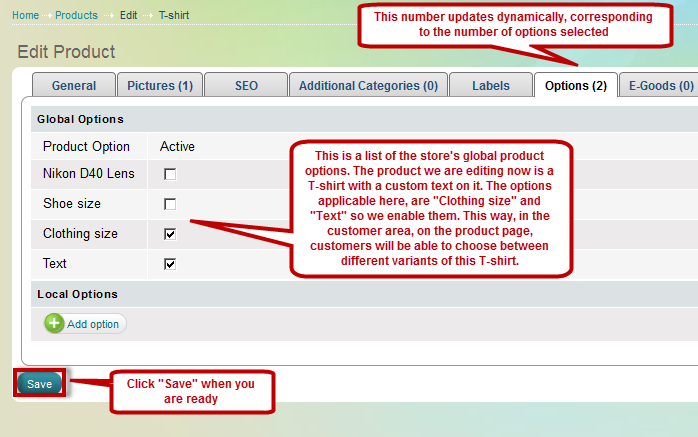Disable the Text option checkbox

tap(170, 264)
